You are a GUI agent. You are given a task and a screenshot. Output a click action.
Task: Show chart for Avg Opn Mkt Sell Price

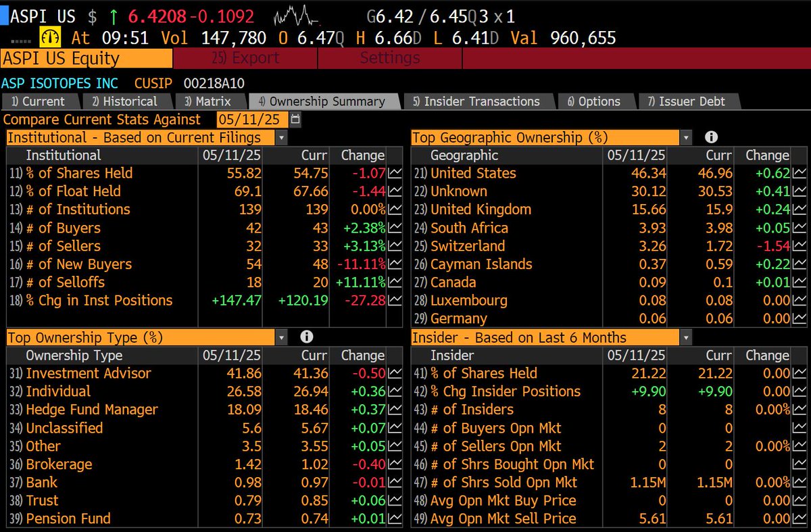(x=800, y=519)
